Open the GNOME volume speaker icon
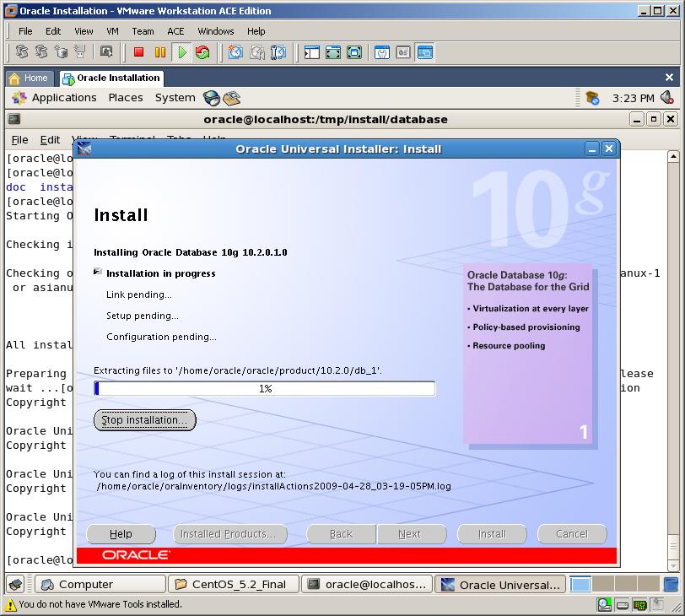Image resolution: width=685 pixels, height=616 pixels. [667, 98]
